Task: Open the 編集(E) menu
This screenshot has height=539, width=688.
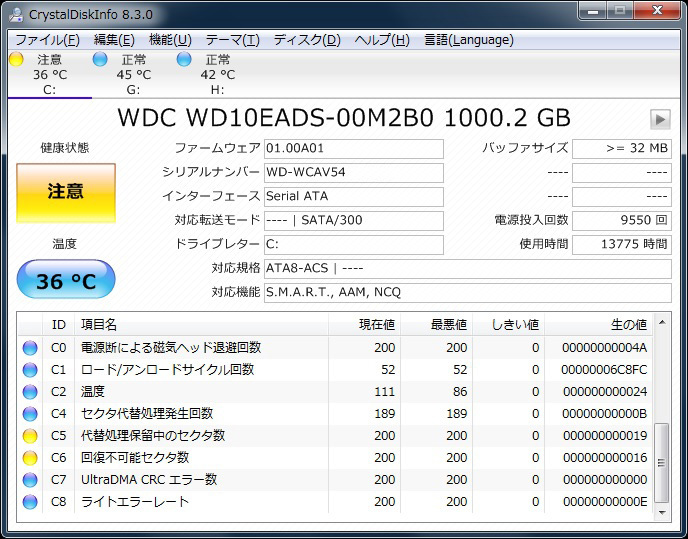Action: pyautogui.click(x=114, y=40)
